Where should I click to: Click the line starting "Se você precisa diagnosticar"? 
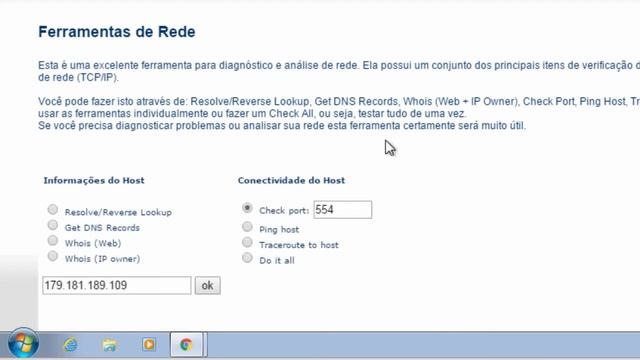282,126
